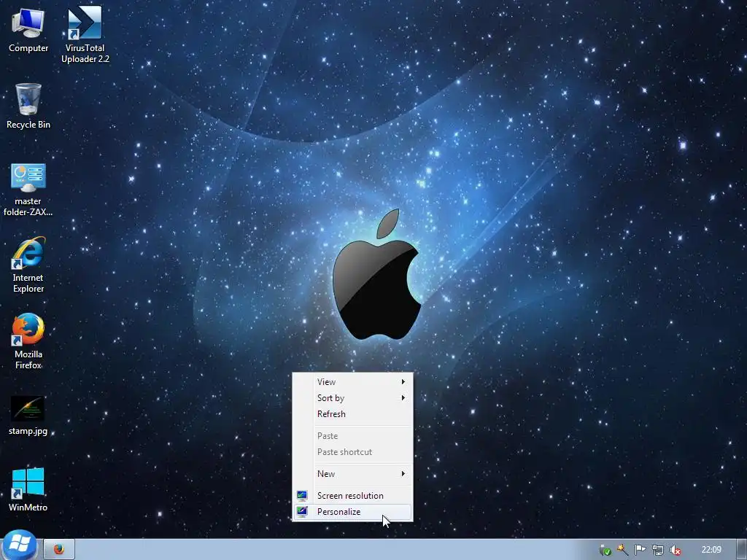Image resolution: width=747 pixels, height=560 pixels.
Task: Open the Windows Start menu orb
Action: point(19,545)
